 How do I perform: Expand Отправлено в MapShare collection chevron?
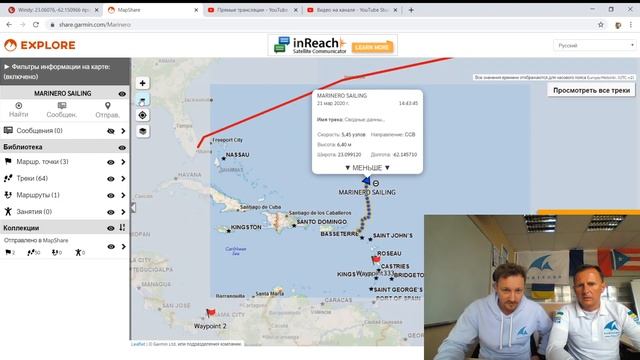click(x=123, y=247)
